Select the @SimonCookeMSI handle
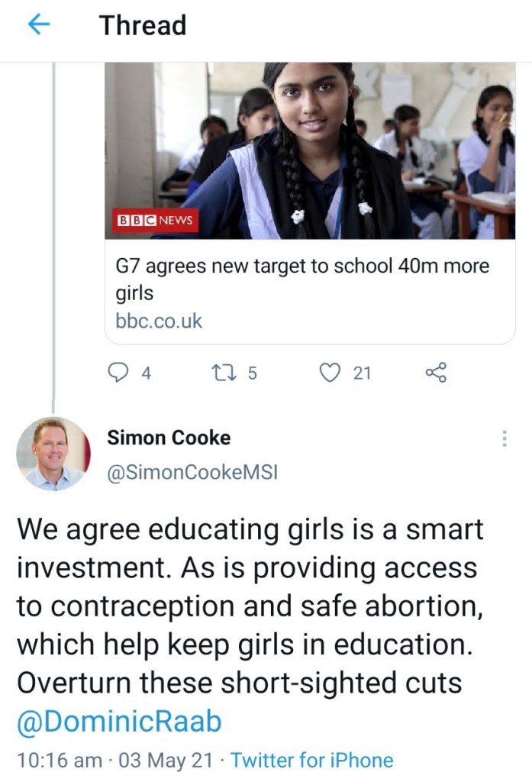This screenshot has width=532, height=782. [x=192, y=473]
